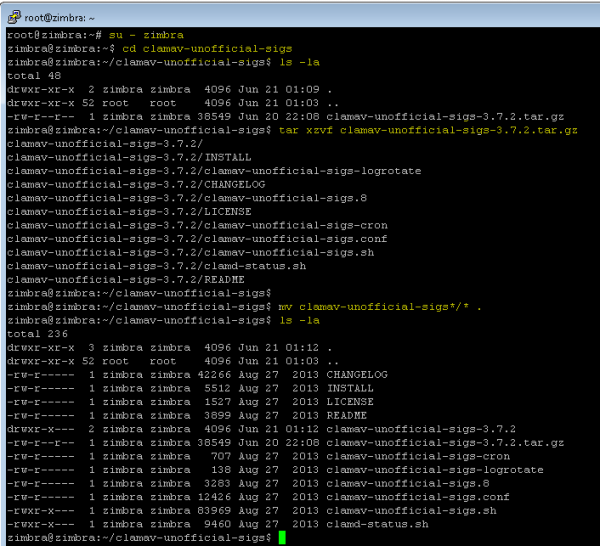The image size is (600, 546).
Task: Click the 'clamav-unofficial-sigs-3.7.2' directory entry
Action: 421,429
